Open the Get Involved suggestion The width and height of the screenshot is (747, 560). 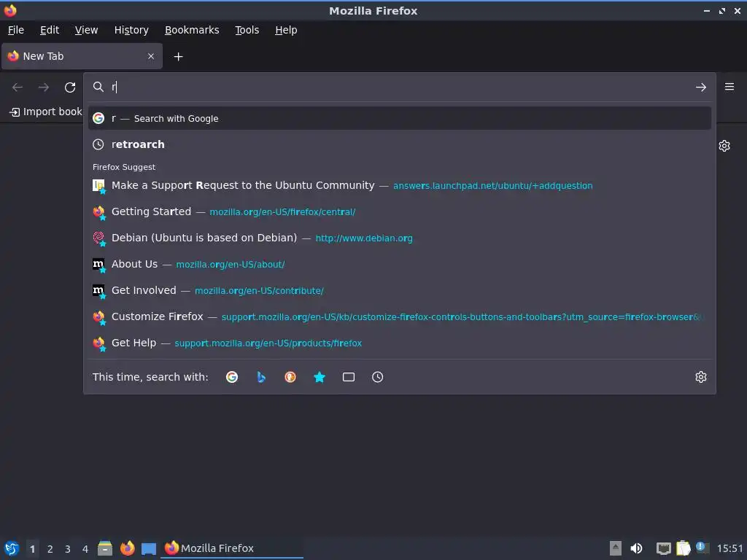click(400, 290)
